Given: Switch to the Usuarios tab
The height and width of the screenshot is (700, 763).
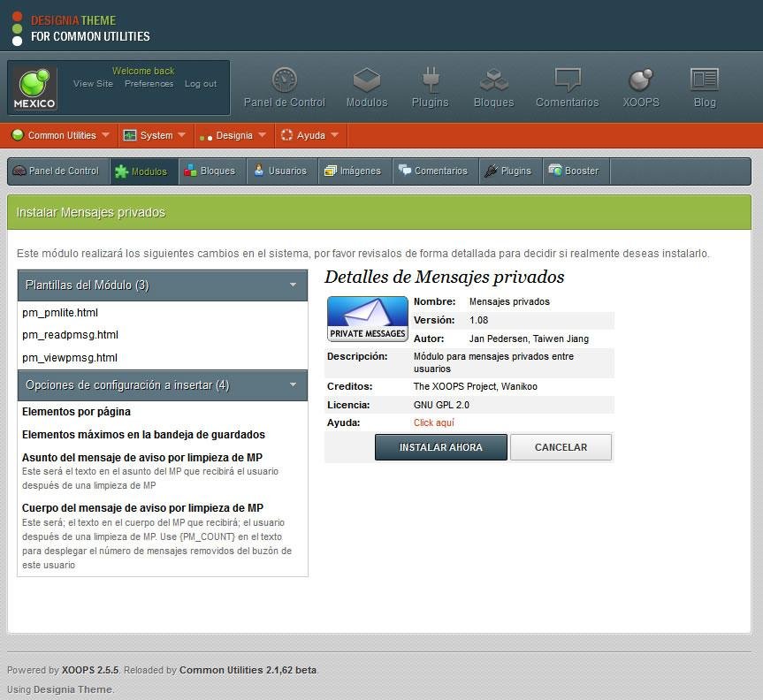Looking at the screenshot, I should coord(281,171).
